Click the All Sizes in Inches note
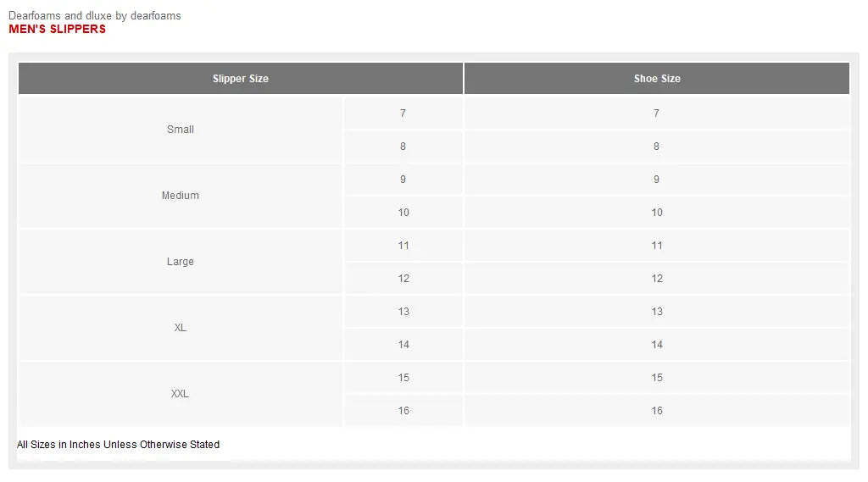Image resolution: width=868 pixels, height=482 pixels. pyautogui.click(x=119, y=445)
